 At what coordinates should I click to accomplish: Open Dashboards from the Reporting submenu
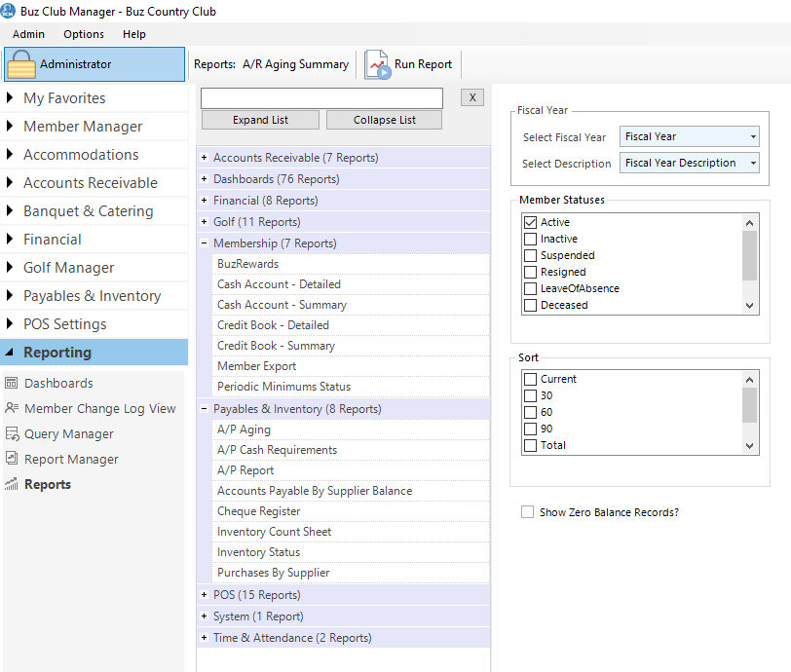(x=58, y=384)
